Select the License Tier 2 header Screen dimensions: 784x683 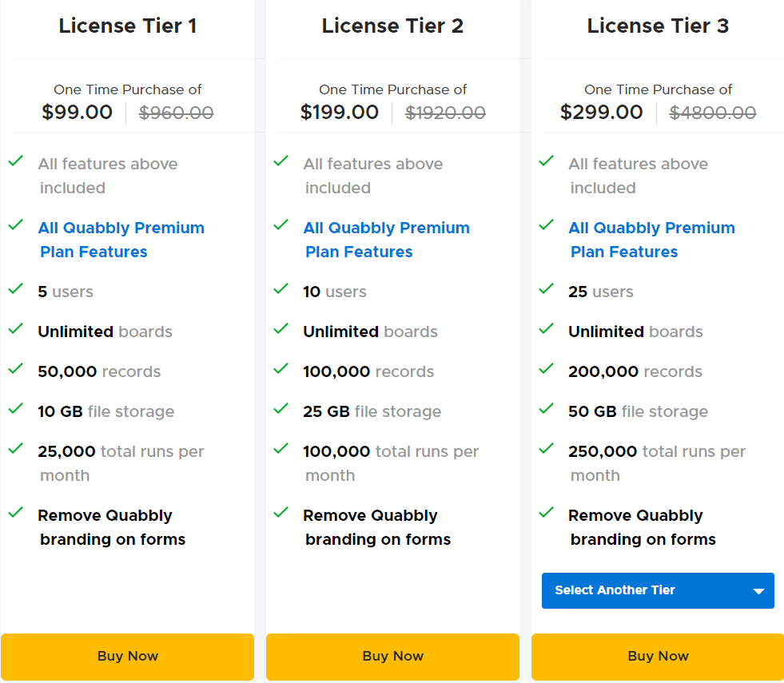392,26
